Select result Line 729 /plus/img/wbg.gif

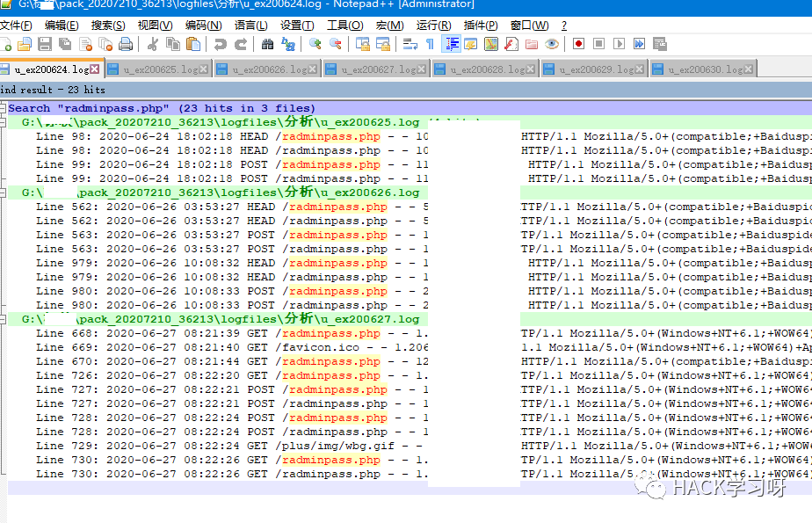pos(410,446)
